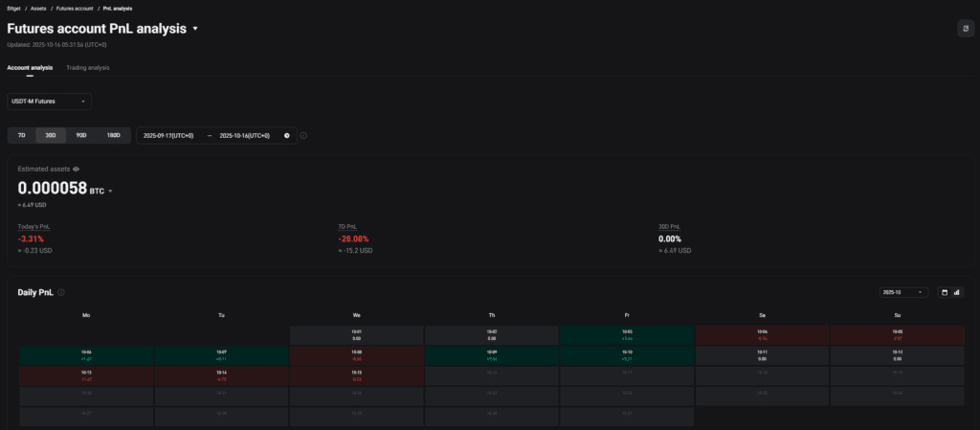Expand the page title dropdown arrow
The width and height of the screenshot is (980, 430).
pyautogui.click(x=195, y=29)
